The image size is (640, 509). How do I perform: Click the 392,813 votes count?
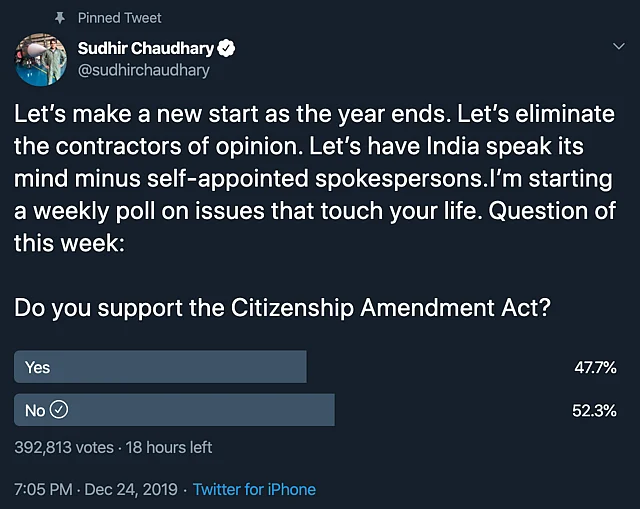[x=62, y=447]
